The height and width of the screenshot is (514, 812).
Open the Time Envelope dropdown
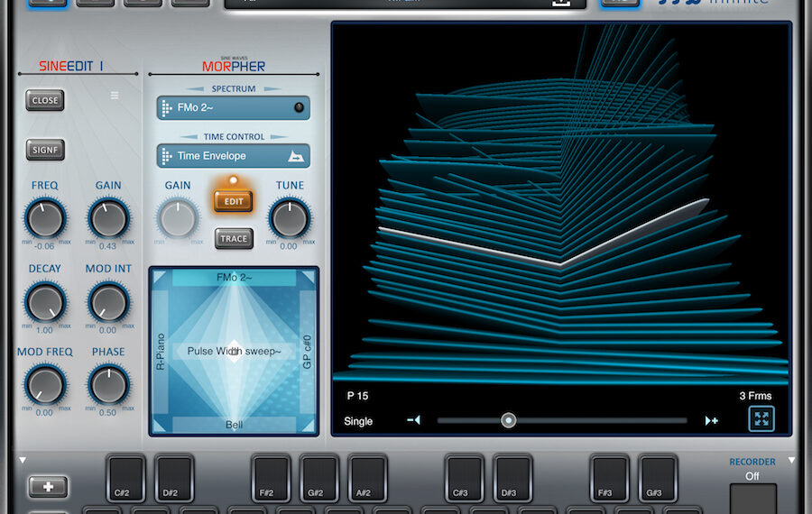tap(233, 156)
